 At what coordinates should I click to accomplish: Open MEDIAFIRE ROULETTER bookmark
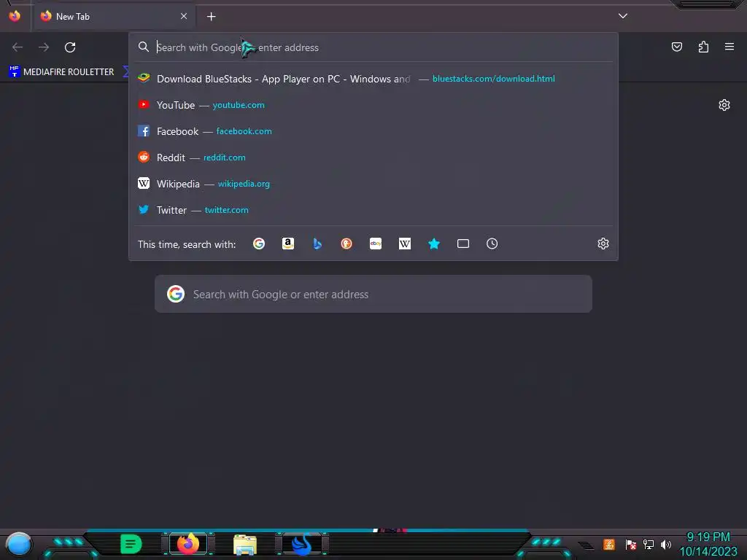pos(61,72)
